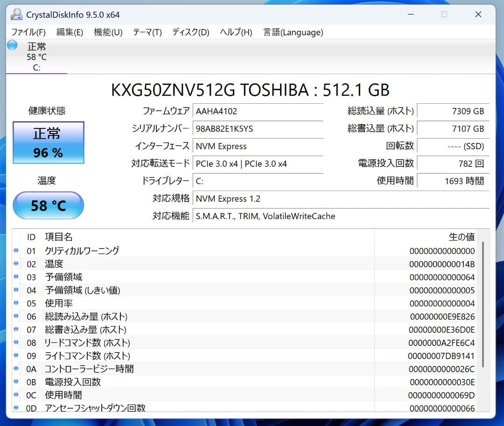Click the status dot next to アンセーフシャットダウン回数

[16, 408]
